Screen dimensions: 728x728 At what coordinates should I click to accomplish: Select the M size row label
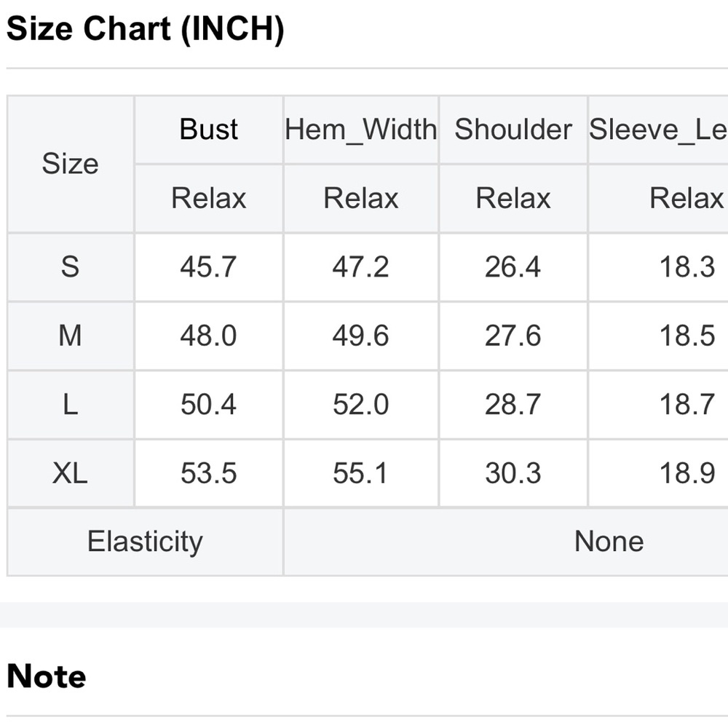70,336
